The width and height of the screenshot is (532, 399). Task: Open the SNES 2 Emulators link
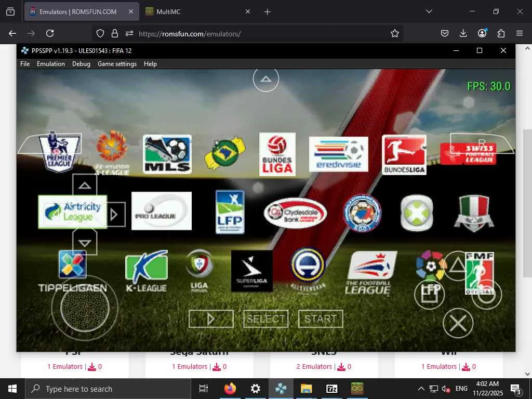[314, 366]
